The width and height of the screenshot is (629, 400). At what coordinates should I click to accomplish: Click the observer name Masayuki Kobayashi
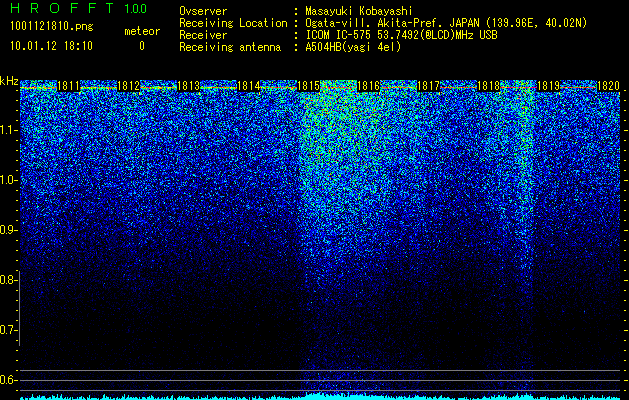click(359, 11)
